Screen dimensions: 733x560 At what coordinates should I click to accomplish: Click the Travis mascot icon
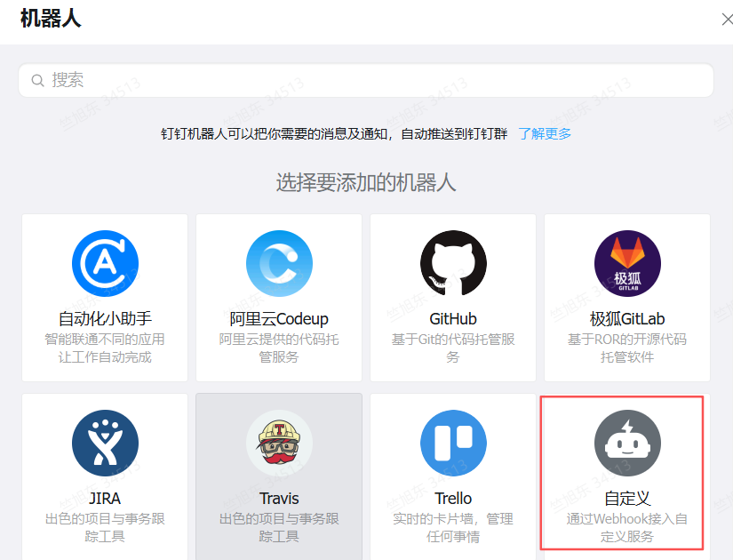tap(279, 443)
